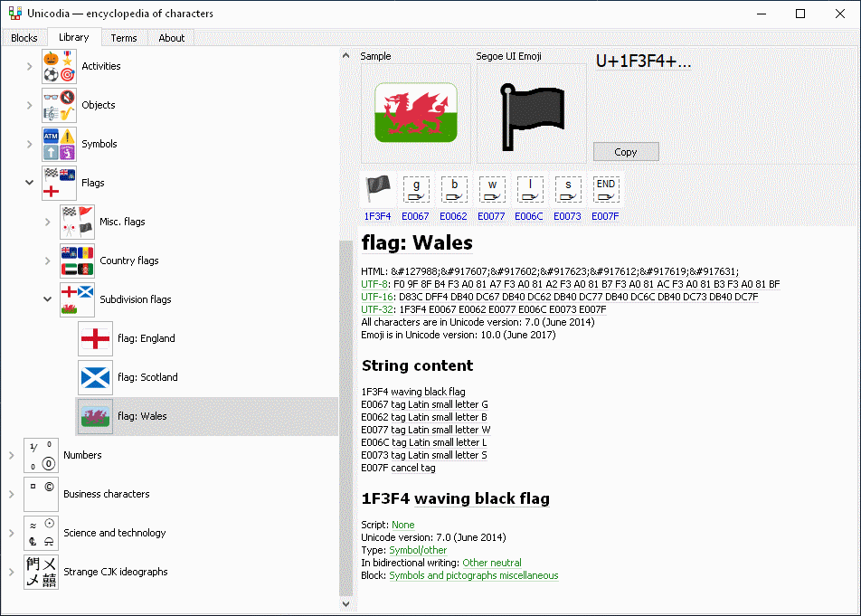Click the Country flags icon
Screen dimensions: 861x616
click(78, 261)
